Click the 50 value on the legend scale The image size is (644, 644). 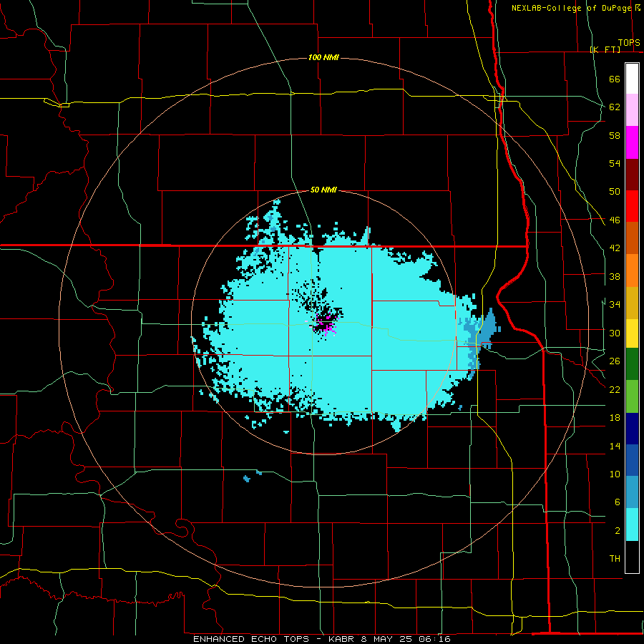[615, 192]
